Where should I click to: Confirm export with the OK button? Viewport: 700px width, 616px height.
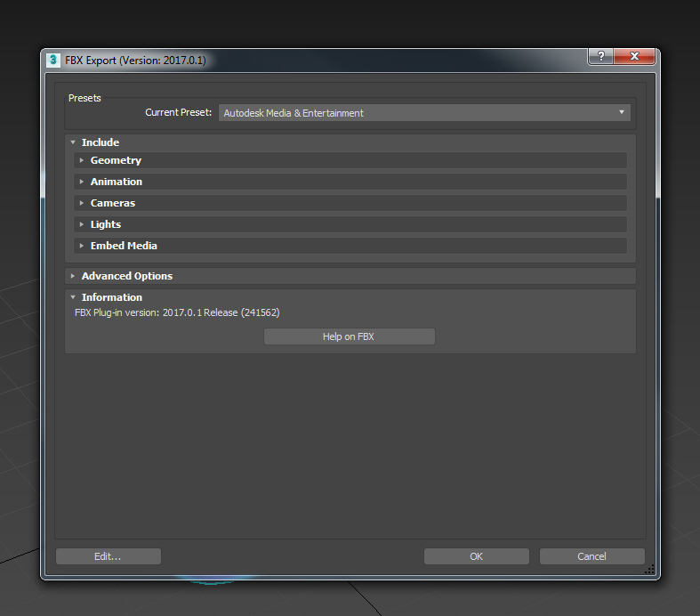tap(476, 556)
